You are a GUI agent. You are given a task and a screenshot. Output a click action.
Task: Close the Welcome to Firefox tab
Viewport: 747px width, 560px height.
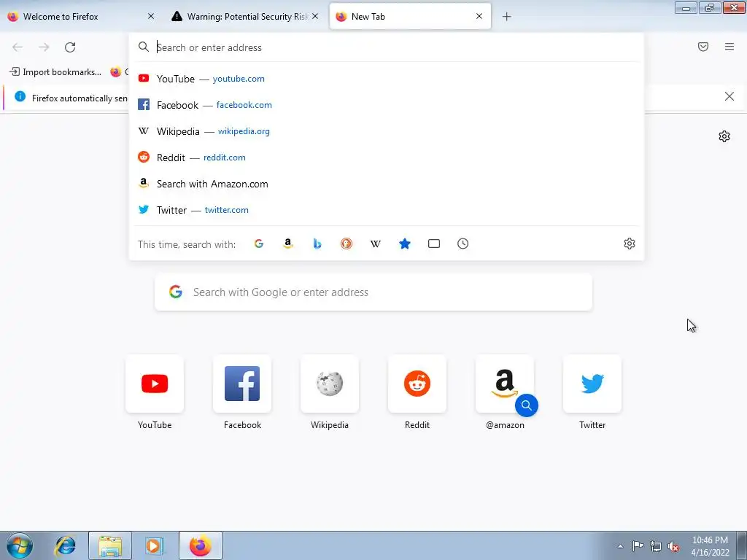click(151, 16)
